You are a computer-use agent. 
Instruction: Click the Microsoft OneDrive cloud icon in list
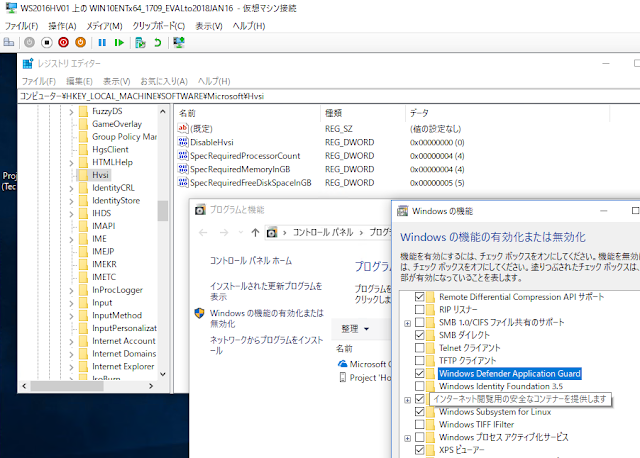342,364
